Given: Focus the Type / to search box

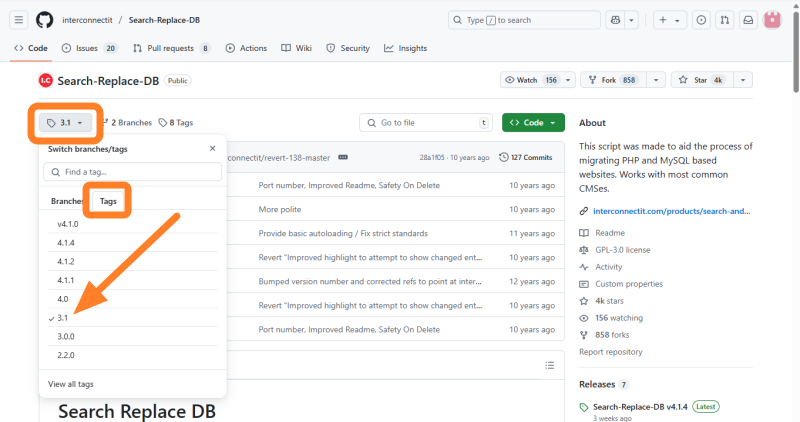Looking at the screenshot, I should (x=524, y=20).
